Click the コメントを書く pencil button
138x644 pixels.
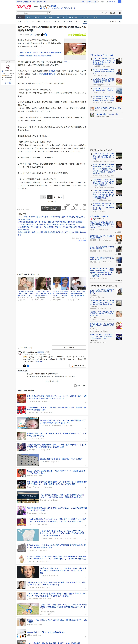coord(69,348)
